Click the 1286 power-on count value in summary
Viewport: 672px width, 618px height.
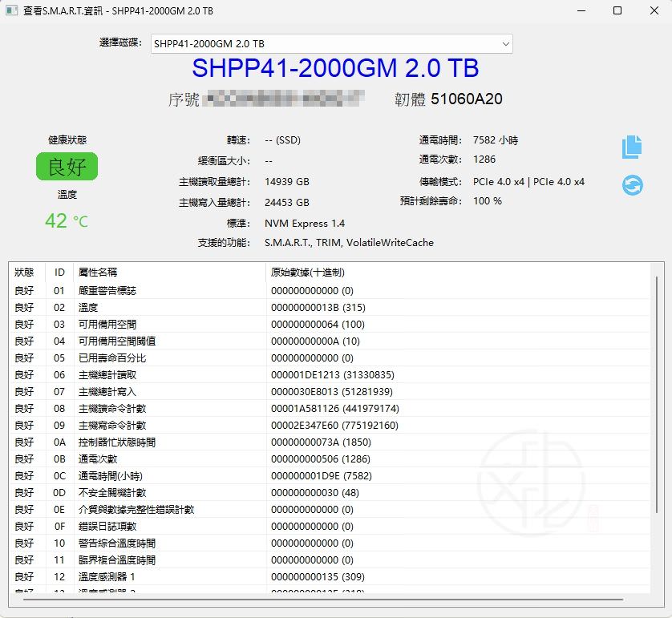coord(484,160)
